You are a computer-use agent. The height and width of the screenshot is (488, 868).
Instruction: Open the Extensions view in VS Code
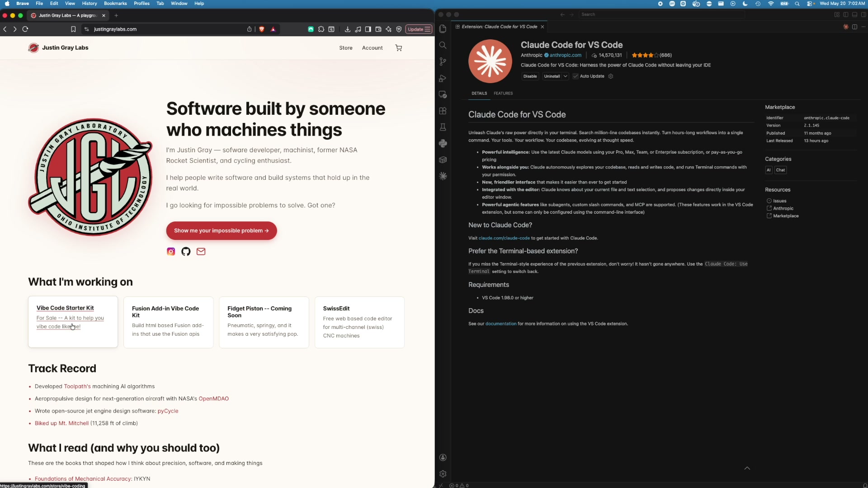click(x=443, y=111)
